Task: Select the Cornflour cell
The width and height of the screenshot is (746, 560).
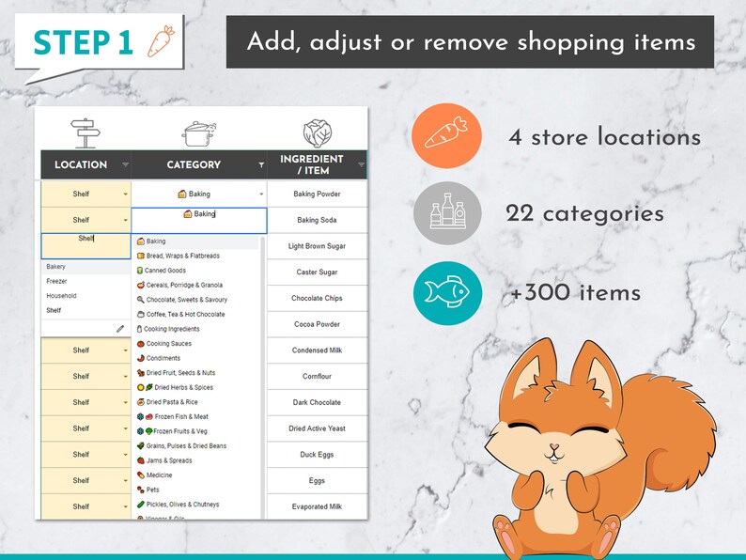Action: click(x=318, y=377)
